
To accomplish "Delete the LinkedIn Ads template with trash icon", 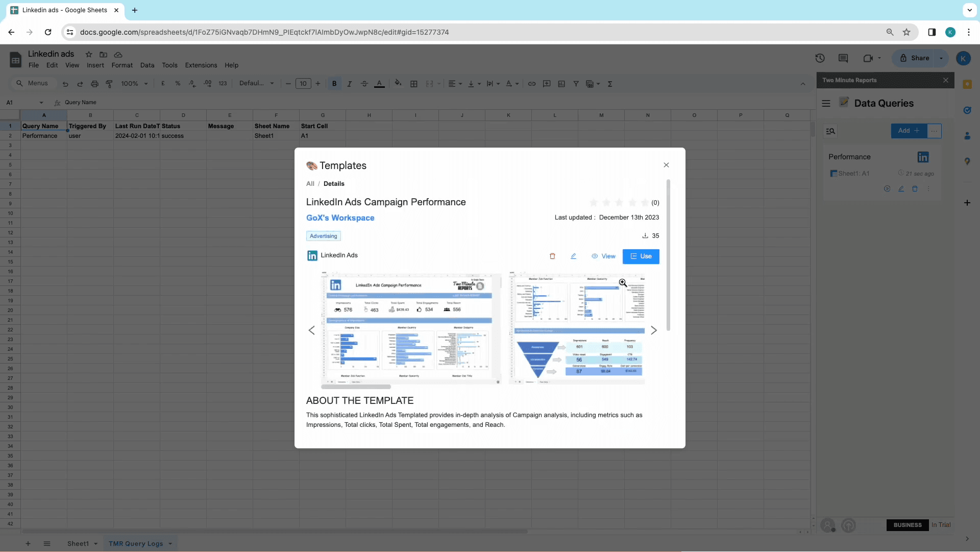I will point(552,256).
